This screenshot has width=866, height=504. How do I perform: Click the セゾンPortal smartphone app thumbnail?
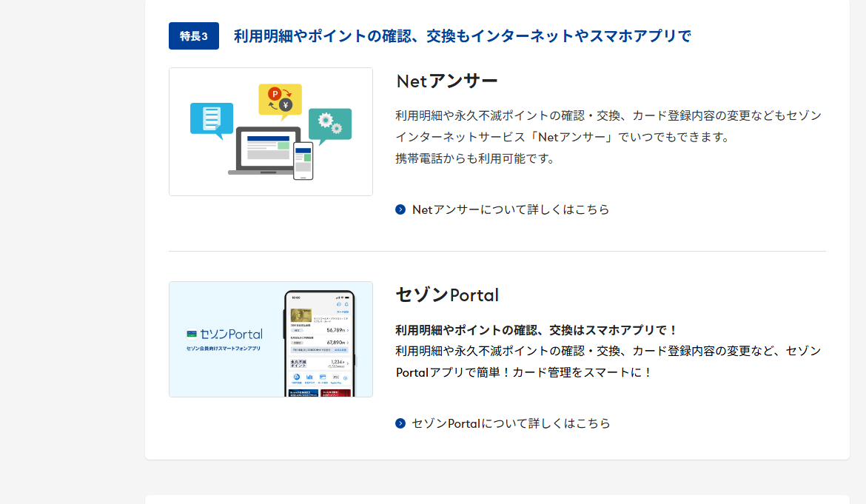pyautogui.click(x=271, y=340)
